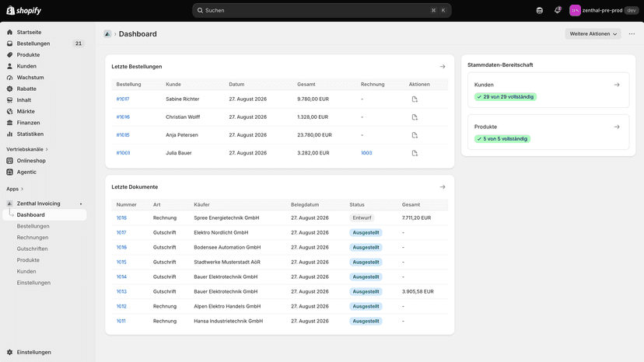Open Rechnungen under Zenthal Invoicing

pos(33,237)
